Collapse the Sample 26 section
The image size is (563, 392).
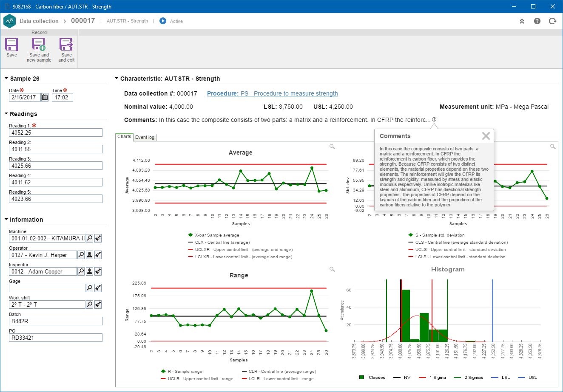6,79
